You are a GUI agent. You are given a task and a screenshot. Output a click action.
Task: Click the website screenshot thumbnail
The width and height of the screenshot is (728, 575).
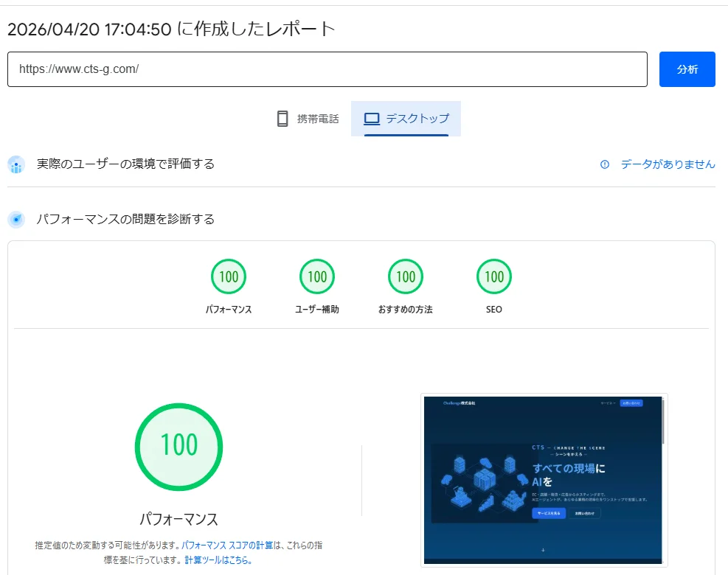tap(544, 479)
